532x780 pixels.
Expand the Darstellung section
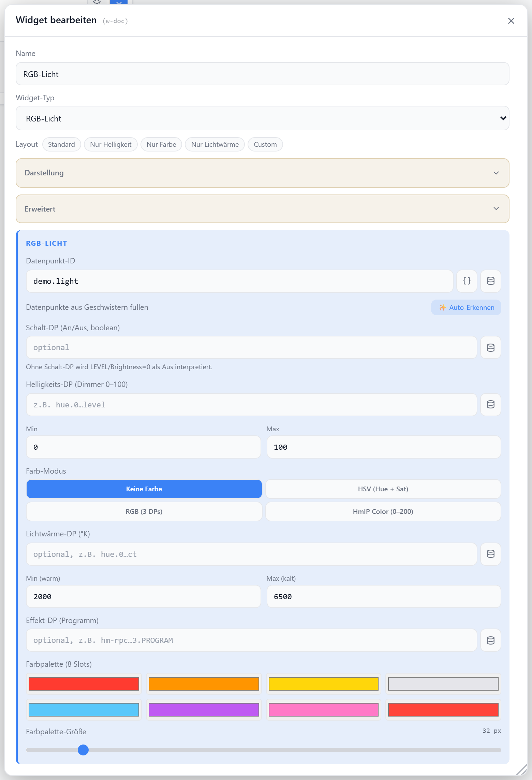[x=263, y=173]
